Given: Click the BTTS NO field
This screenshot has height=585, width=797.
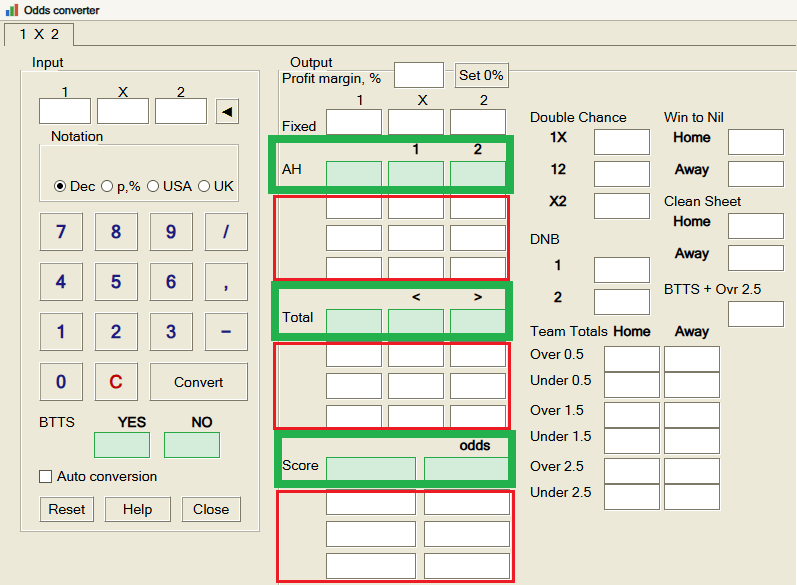Looking at the screenshot, I should point(192,445).
